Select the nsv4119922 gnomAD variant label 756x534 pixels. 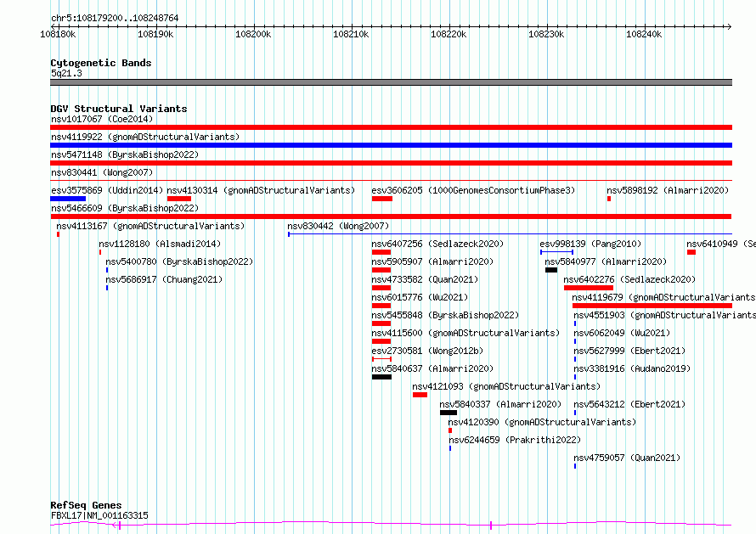[145, 137]
